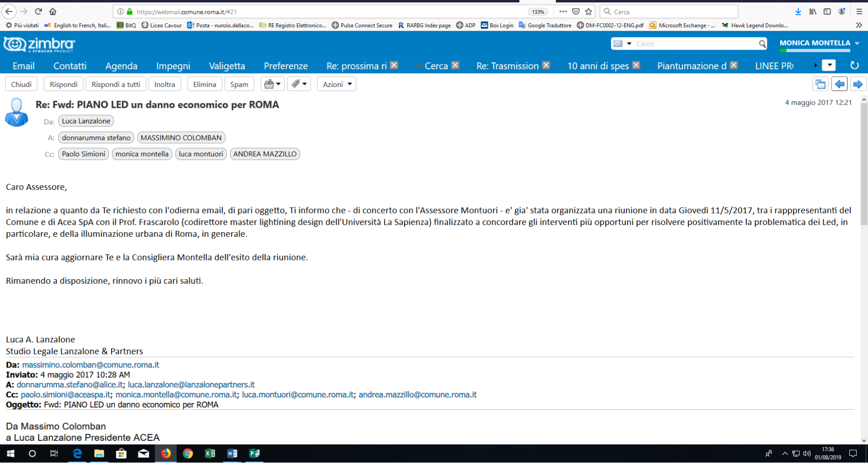Mark message as Spam
Viewport: 868px width, 463px height.
[x=239, y=84]
